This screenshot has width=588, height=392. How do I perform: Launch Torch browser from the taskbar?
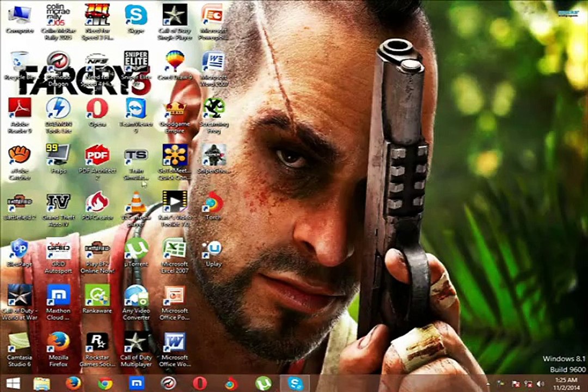point(231,383)
